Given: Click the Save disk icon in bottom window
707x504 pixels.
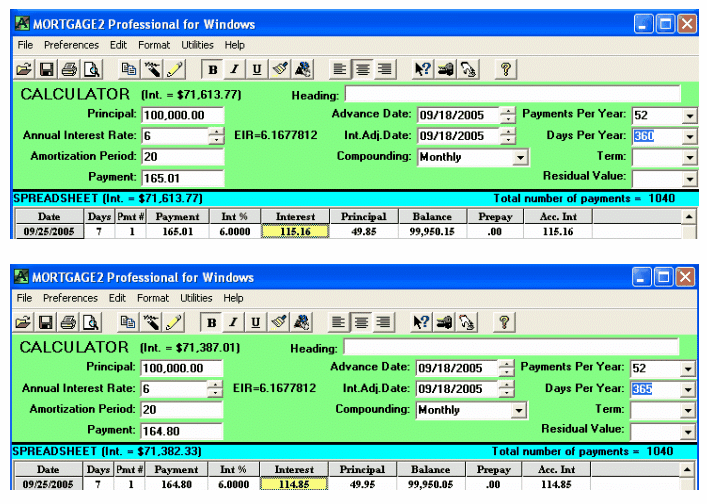Looking at the screenshot, I should pos(46,322).
